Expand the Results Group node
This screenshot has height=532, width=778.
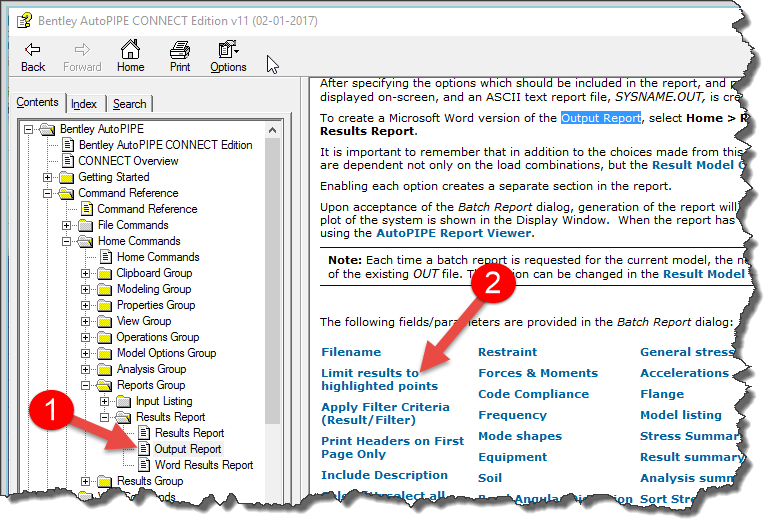point(85,481)
